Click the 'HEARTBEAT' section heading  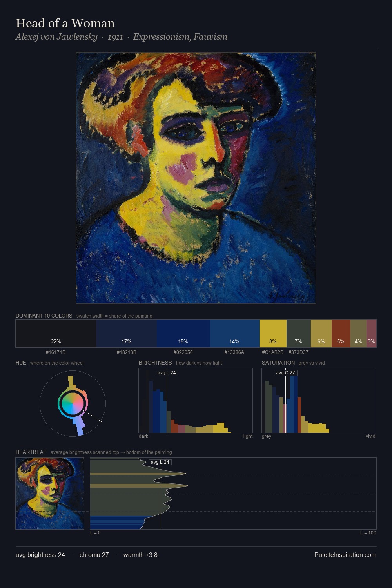pyautogui.click(x=31, y=452)
